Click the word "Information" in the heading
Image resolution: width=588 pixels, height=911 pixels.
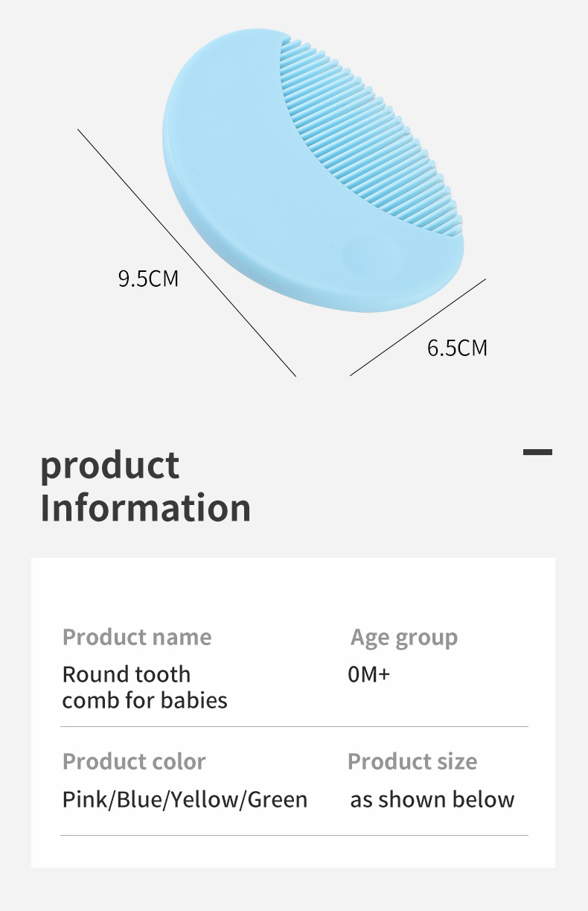pos(145,508)
